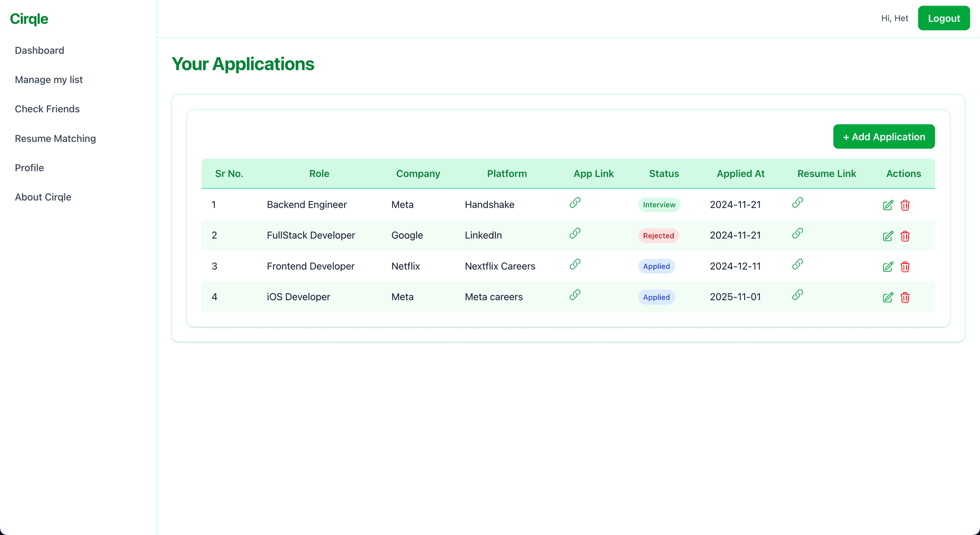Viewport: 980px width, 535px height.
Task: Click the Cirqle logo
Action: [29, 19]
